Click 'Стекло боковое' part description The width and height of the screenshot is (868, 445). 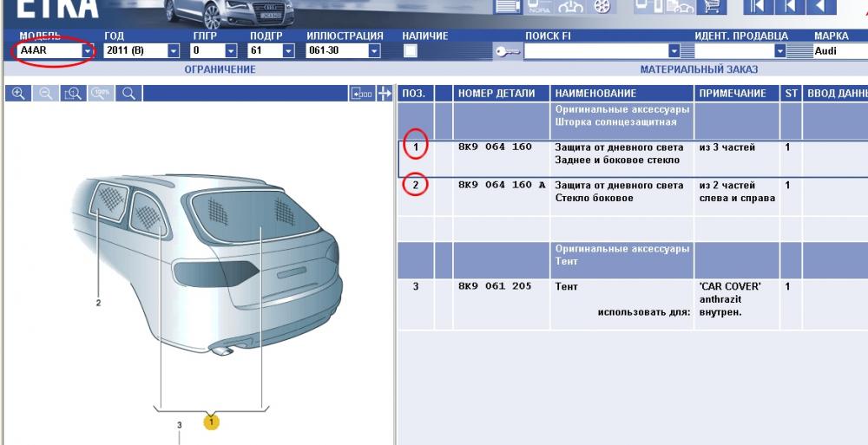pos(594,198)
